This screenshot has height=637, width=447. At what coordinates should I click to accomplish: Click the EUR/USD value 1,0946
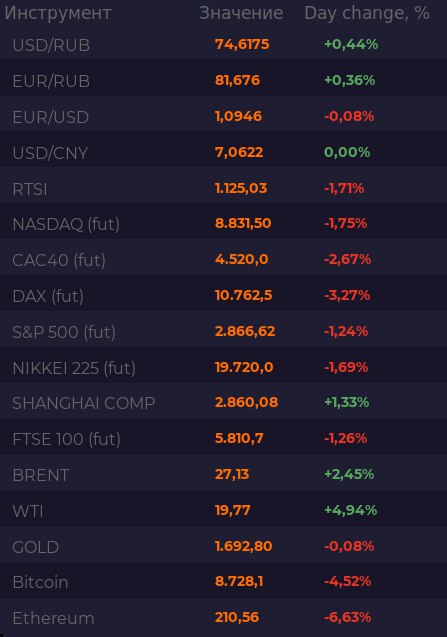239,116
